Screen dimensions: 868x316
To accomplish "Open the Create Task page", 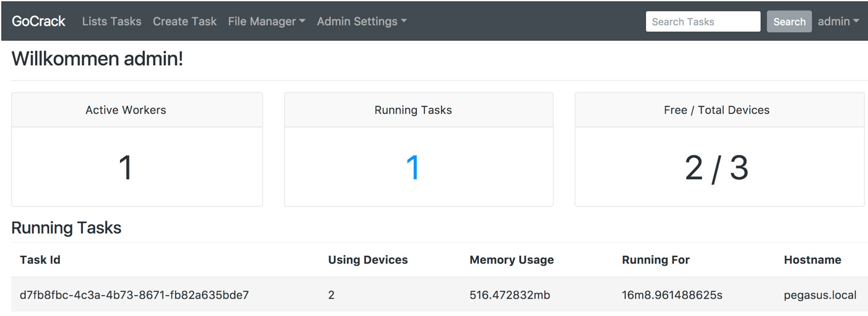I will [x=184, y=21].
